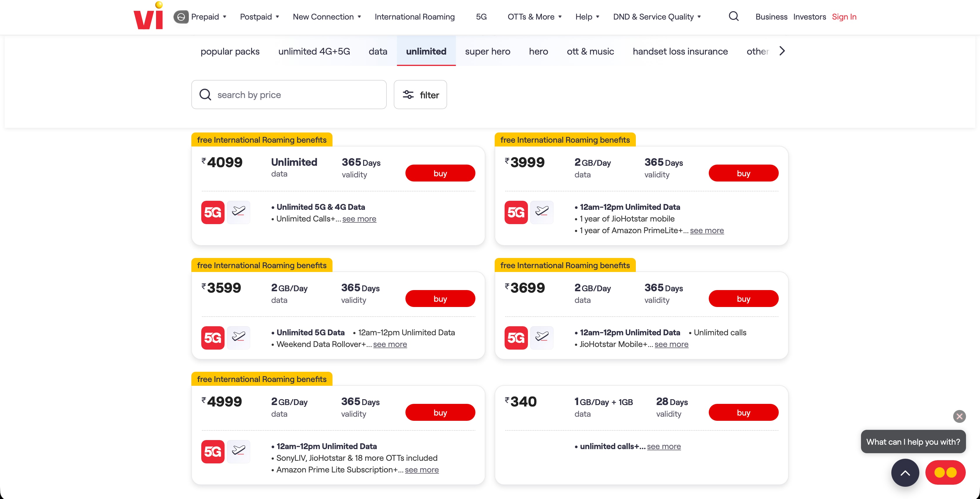Open the OTTs & More dropdown
980x499 pixels.
(535, 17)
